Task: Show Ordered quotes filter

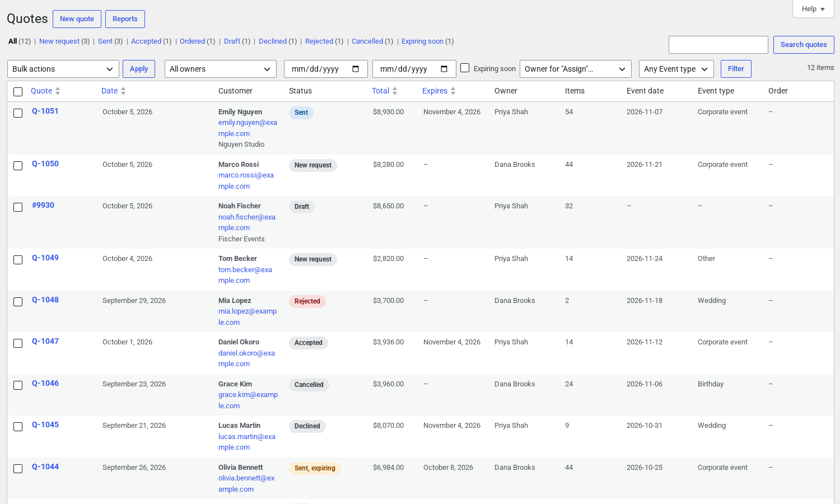Action: click(192, 41)
